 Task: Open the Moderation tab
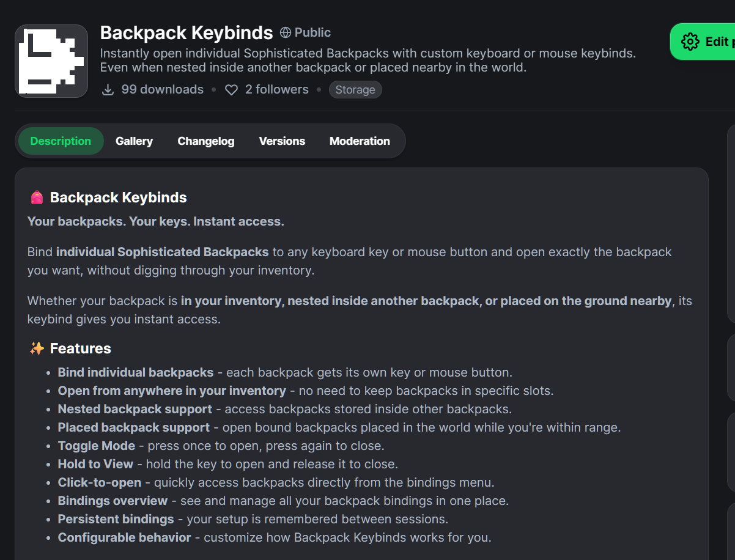[360, 141]
